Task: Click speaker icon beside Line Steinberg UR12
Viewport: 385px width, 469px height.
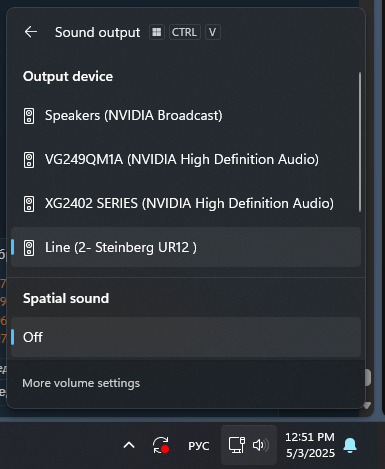Action: (29, 248)
